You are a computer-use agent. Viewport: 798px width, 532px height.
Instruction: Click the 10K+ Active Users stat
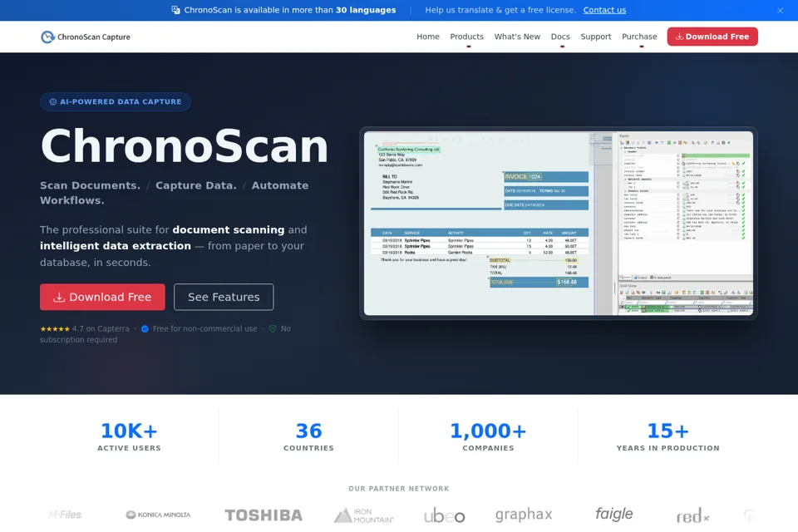[x=129, y=436]
